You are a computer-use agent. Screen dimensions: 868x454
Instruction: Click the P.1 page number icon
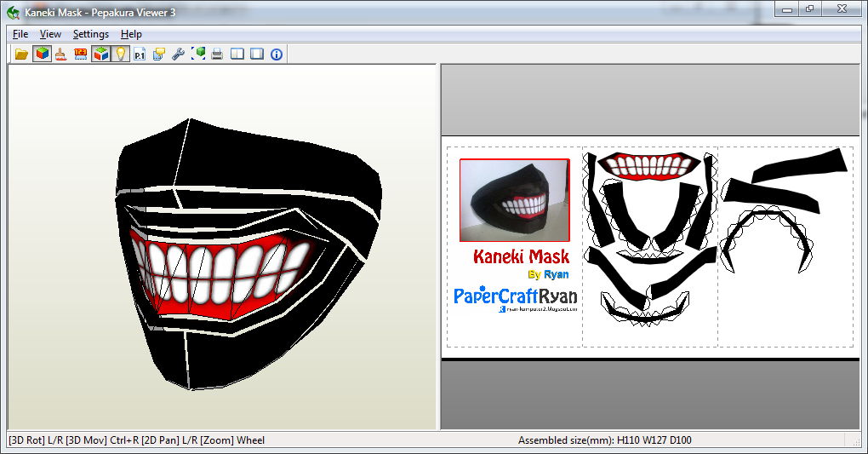point(140,54)
